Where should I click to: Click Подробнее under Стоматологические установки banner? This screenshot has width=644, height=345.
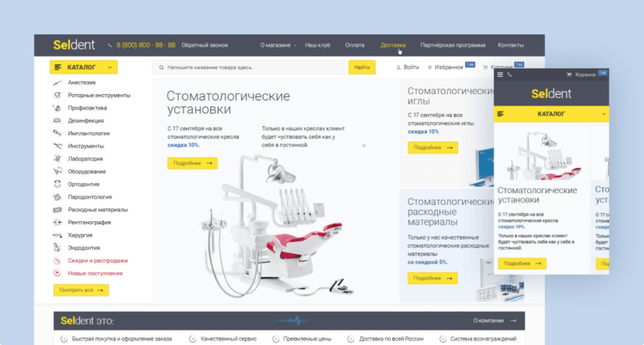[192, 163]
